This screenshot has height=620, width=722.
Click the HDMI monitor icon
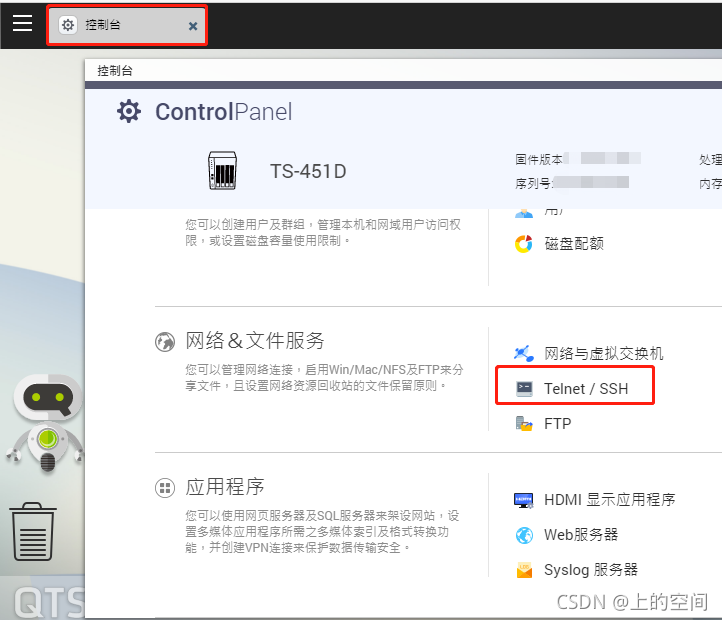[x=524, y=500]
